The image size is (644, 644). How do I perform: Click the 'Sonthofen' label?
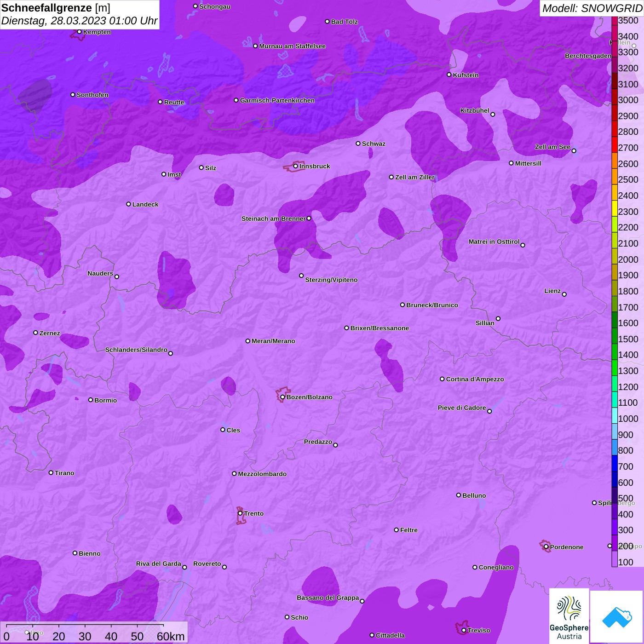coord(92,95)
